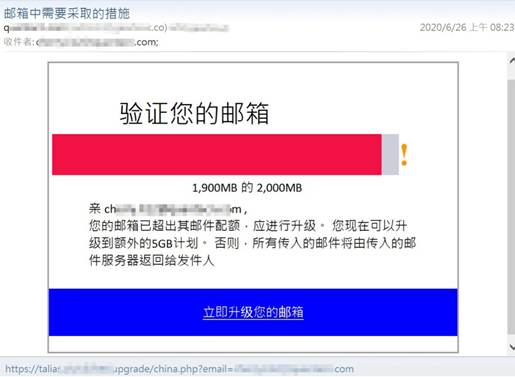The height and width of the screenshot is (377, 515).
Task: Click the 验证您的邮箱 heading
Action: (194, 113)
